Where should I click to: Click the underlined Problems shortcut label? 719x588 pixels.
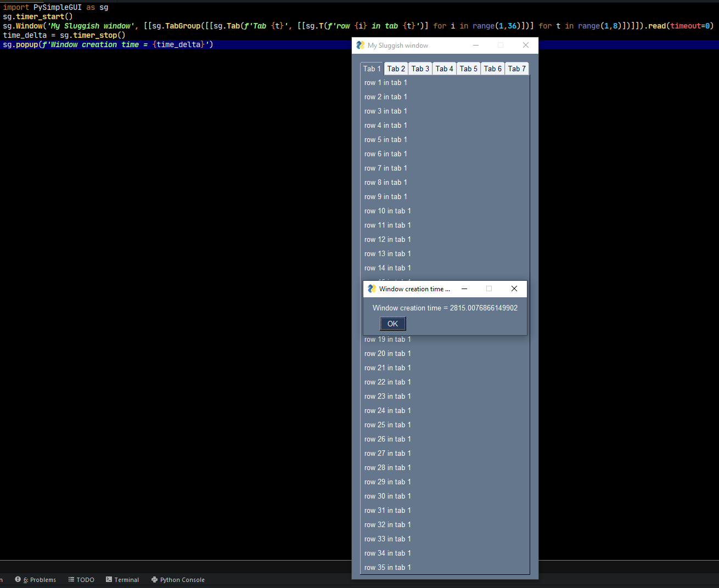point(40,579)
